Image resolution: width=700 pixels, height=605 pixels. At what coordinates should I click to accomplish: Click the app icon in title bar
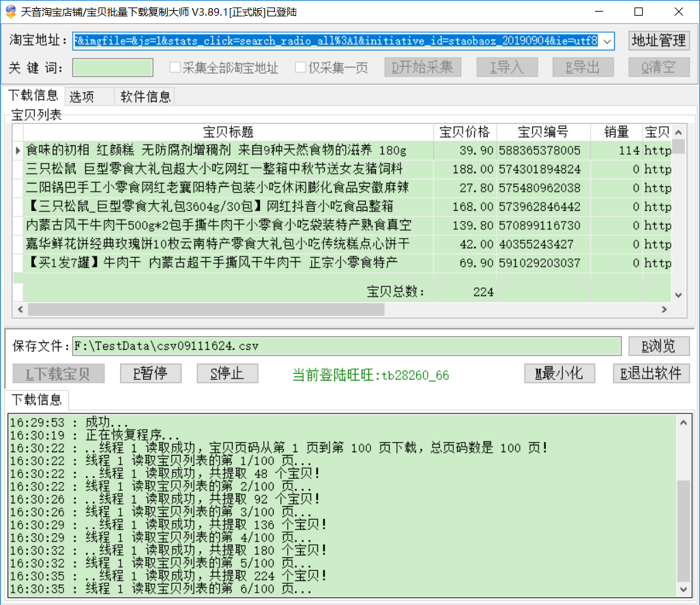click(x=10, y=12)
